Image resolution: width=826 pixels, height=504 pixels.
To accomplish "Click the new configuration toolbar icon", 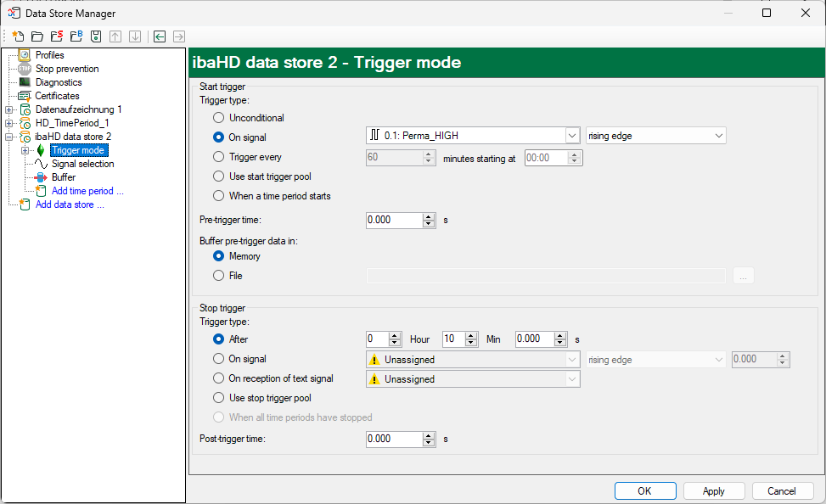I will click(18, 36).
